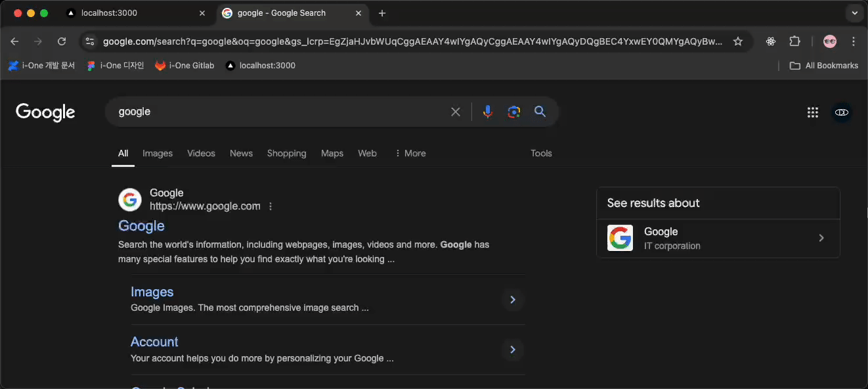
Task: Expand the Images sitelink chevron
Action: tap(513, 300)
